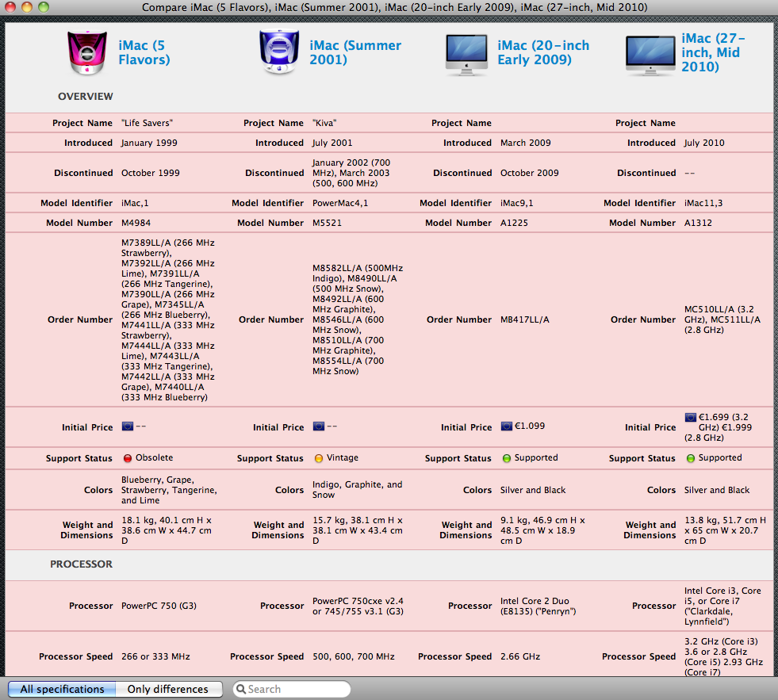
Task: Switch to Only differences view
Action: (169, 689)
